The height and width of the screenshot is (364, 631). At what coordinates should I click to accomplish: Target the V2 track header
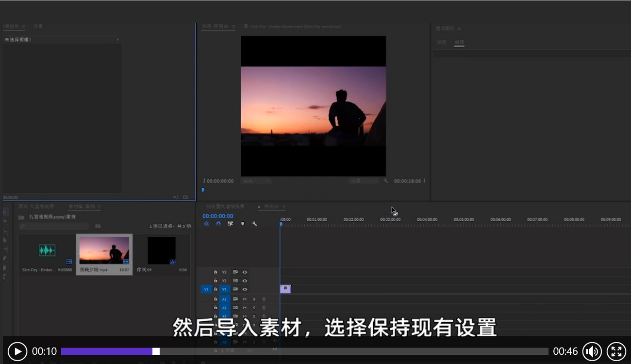(224, 281)
